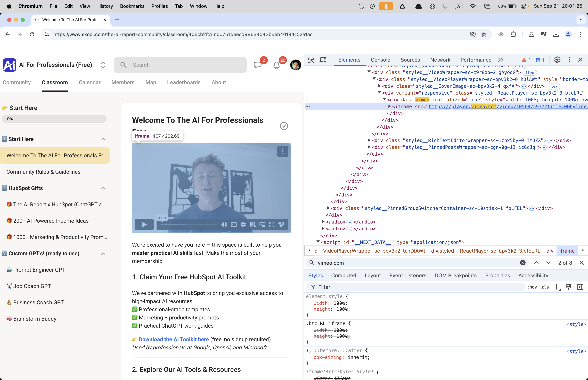
Task: Switch to the Console tab in DevTools
Action: click(x=380, y=60)
